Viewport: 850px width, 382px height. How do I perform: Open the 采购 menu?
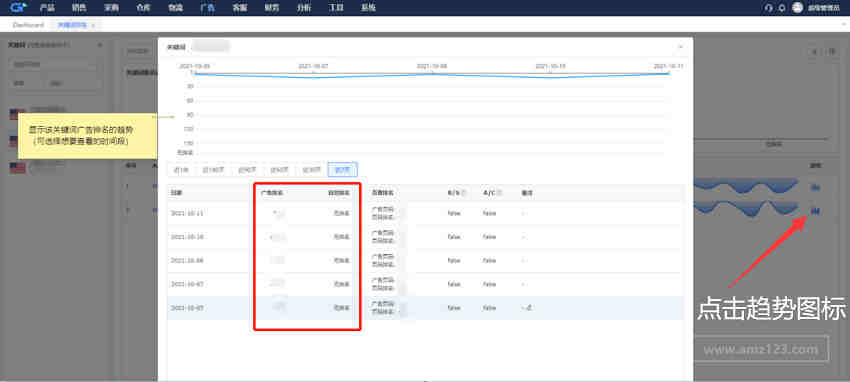[111, 8]
